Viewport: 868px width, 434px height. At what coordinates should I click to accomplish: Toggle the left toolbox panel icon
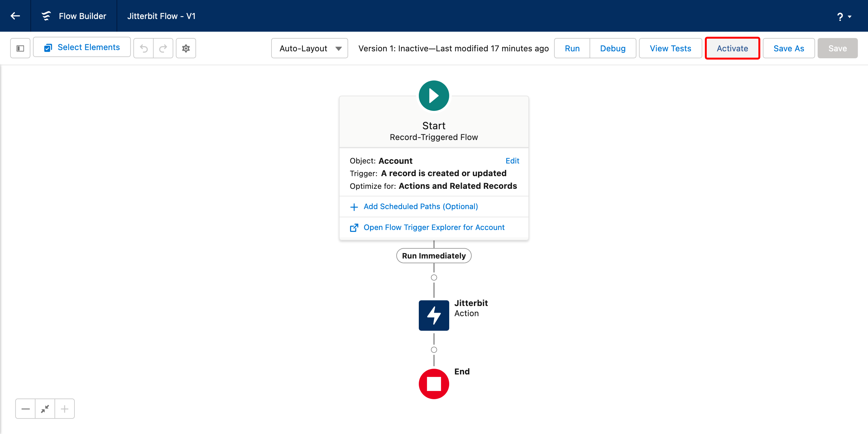pyautogui.click(x=20, y=48)
